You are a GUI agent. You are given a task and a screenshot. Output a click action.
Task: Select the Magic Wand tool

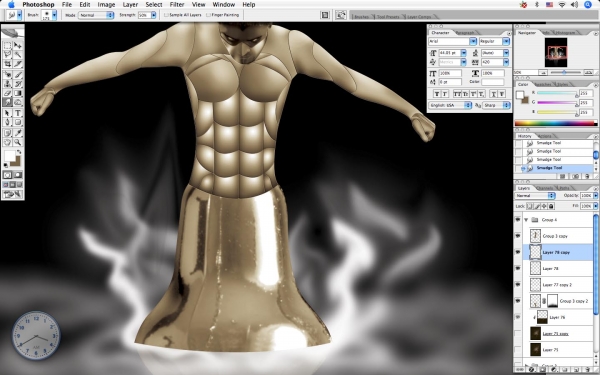(18, 55)
